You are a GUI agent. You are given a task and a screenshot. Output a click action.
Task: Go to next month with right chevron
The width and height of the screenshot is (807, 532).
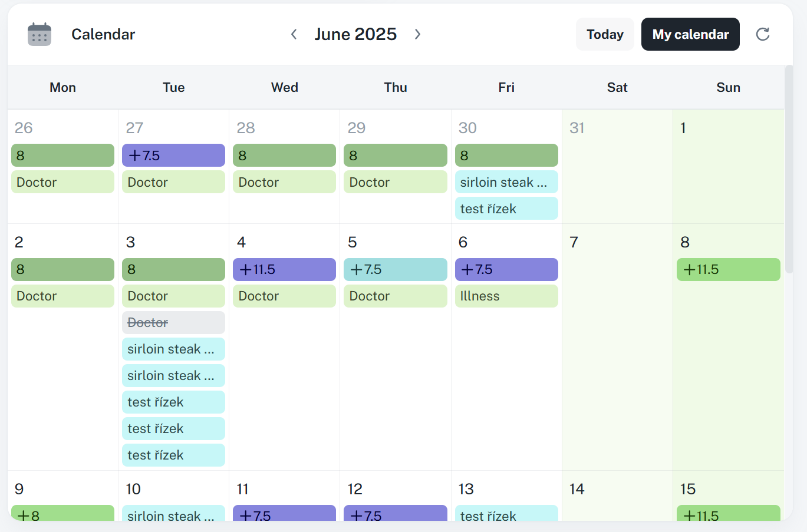click(417, 34)
